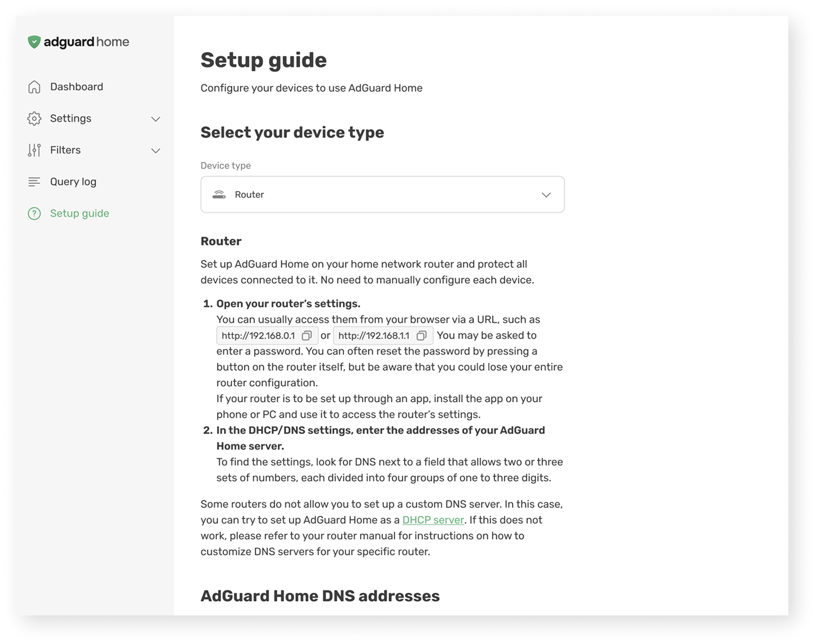Viewport: 817px width, 644px height.
Task: Copy the http://192.168.0.1 address
Action: (307, 336)
